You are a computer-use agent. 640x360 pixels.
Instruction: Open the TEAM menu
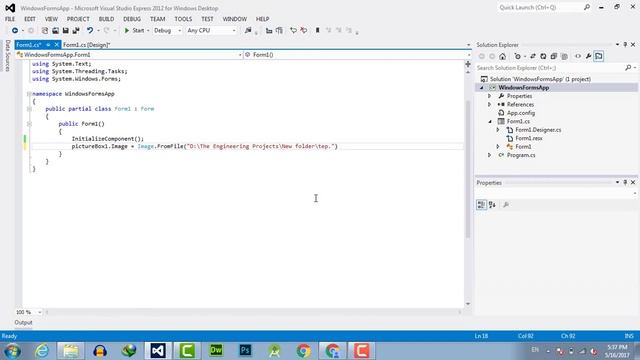(x=158, y=19)
